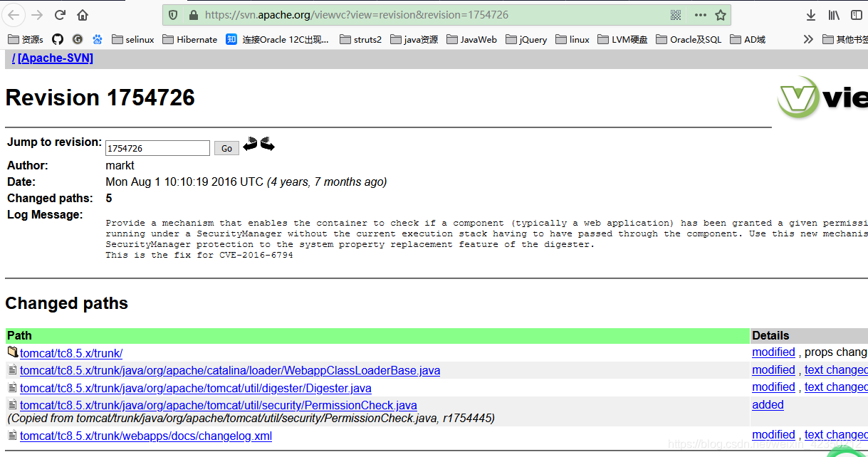Open webapps/docs/changelog.xml path link
Viewport: 868px width, 457px height.
click(146, 436)
